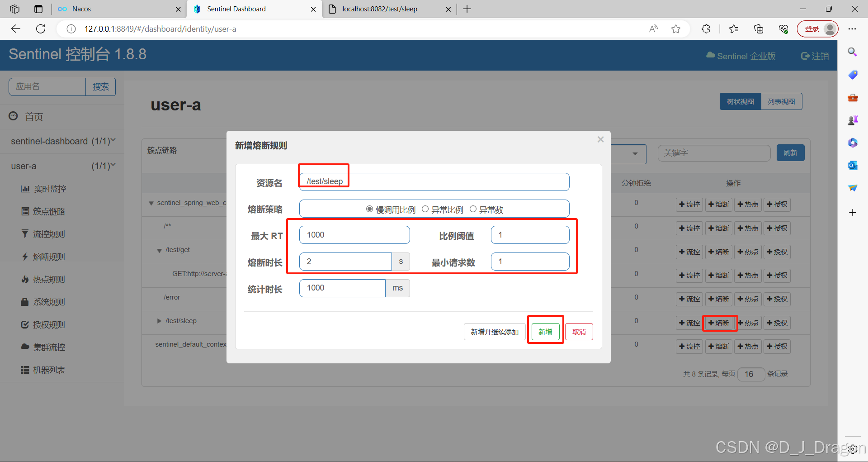Click the 统计时长 input field
The height and width of the screenshot is (462, 868).
pyautogui.click(x=342, y=288)
